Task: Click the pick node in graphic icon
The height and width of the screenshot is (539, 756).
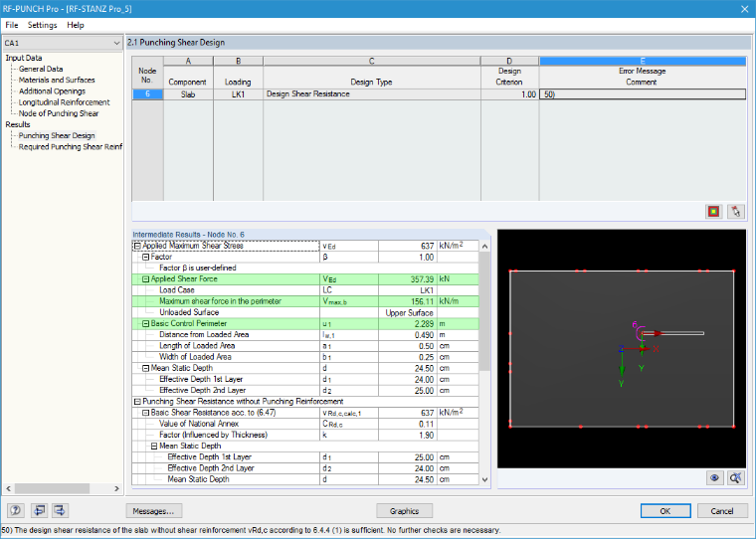Action: click(736, 211)
